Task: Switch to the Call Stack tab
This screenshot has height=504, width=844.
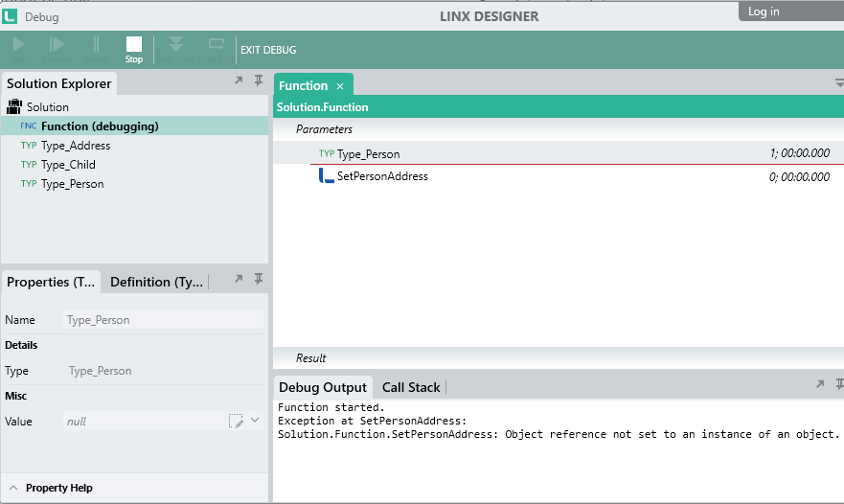Action: (x=411, y=387)
